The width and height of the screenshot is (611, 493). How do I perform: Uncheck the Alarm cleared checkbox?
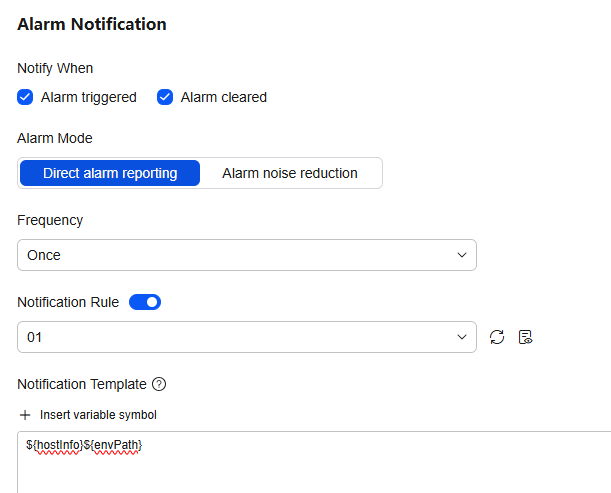(x=165, y=97)
